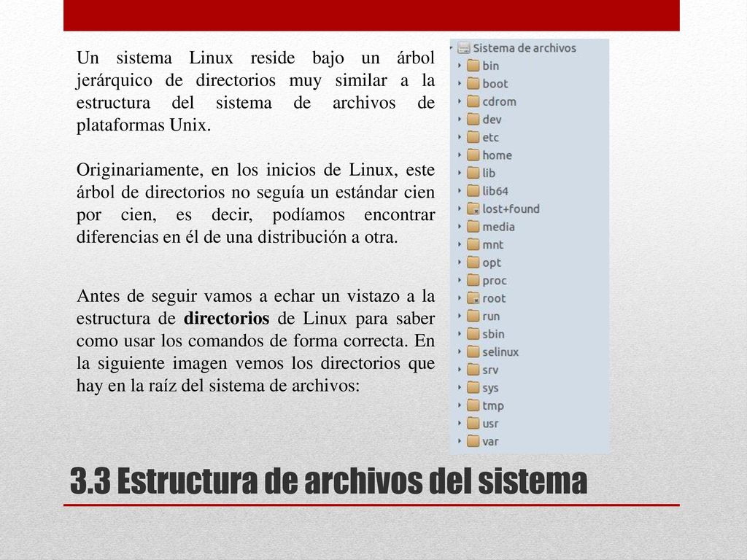Click the boot folder icon
Image resolution: width=747 pixels, height=560 pixels.
(473, 83)
